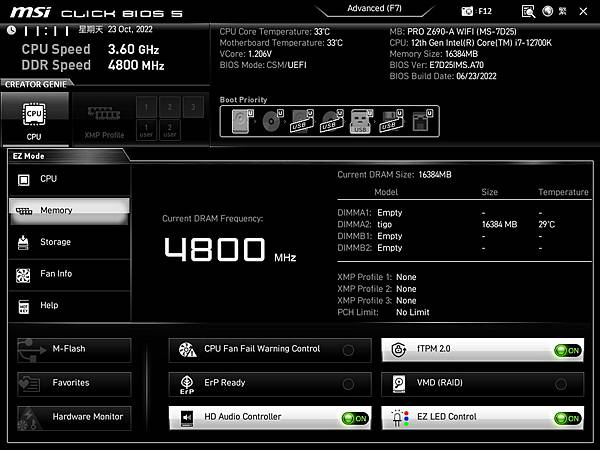Toggle EZ LED Control off
This screenshot has width=600, height=450.
(568, 419)
